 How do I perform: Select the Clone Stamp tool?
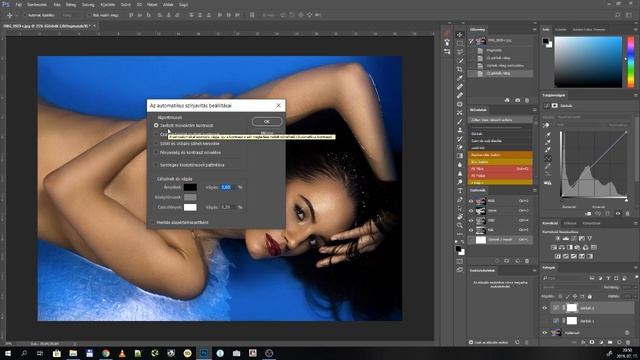tap(460, 130)
